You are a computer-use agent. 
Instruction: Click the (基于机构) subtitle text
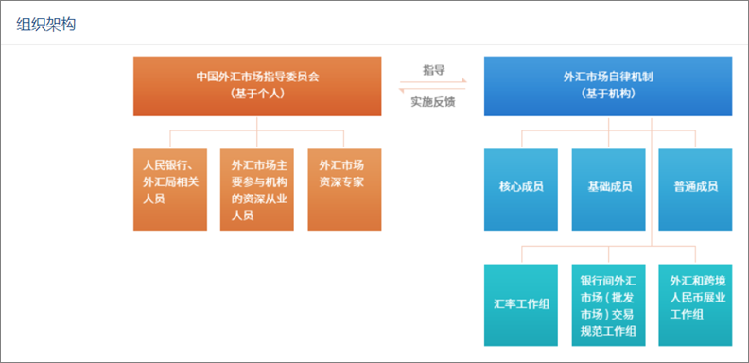[609, 94]
